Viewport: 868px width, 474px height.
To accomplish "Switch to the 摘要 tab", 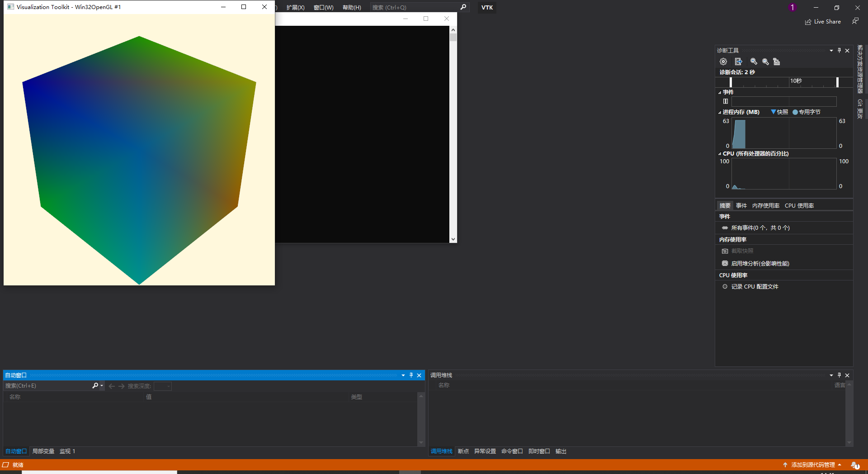I will 725,205.
